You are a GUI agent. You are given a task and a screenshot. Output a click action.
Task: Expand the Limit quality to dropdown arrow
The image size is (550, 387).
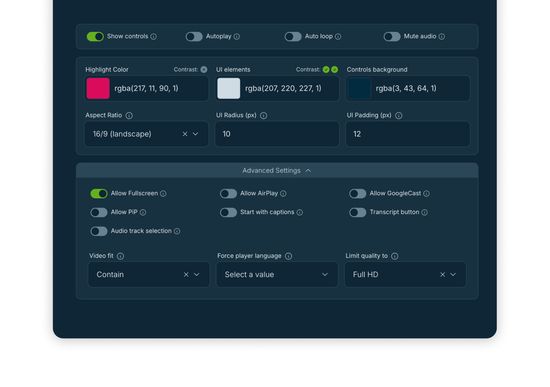coord(453,275)
